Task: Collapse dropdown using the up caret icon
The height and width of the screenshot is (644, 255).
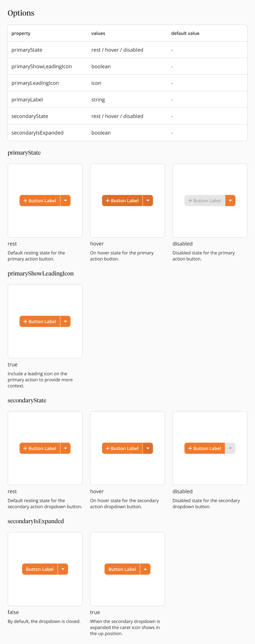Action: [x=145, y=569]
